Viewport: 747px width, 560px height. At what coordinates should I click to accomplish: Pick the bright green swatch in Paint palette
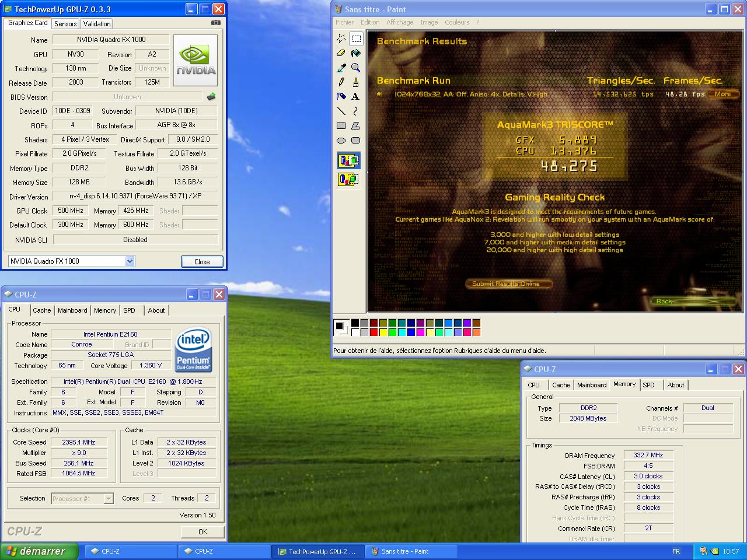[x=392, y=332]
